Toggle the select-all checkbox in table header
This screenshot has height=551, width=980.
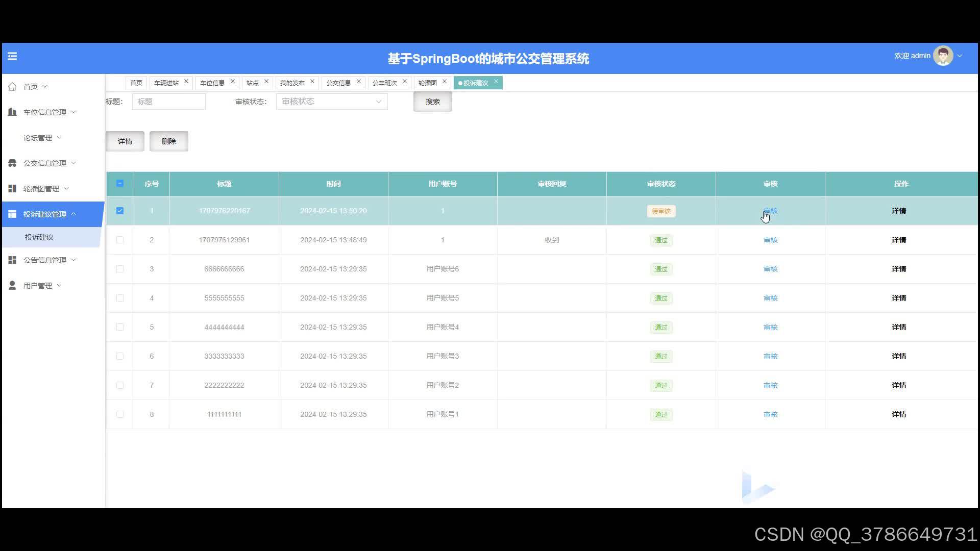(x=120, y=184)
